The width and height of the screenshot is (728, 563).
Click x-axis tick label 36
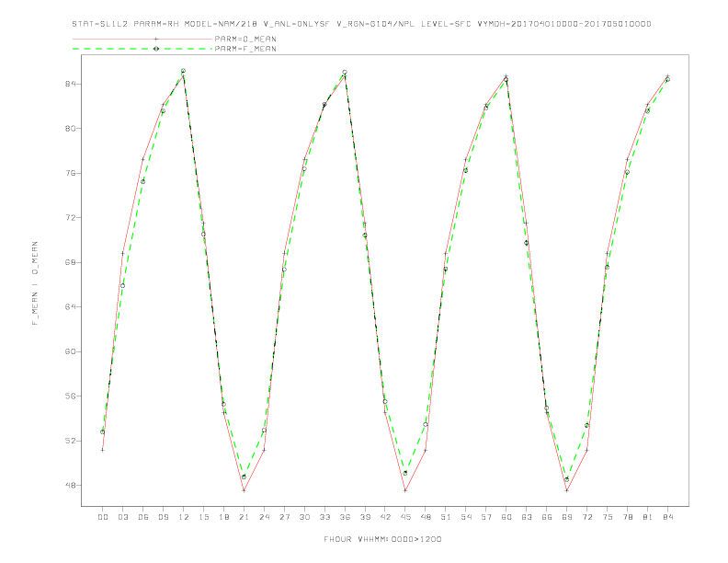pyautogui.click(x=345, y=517)
